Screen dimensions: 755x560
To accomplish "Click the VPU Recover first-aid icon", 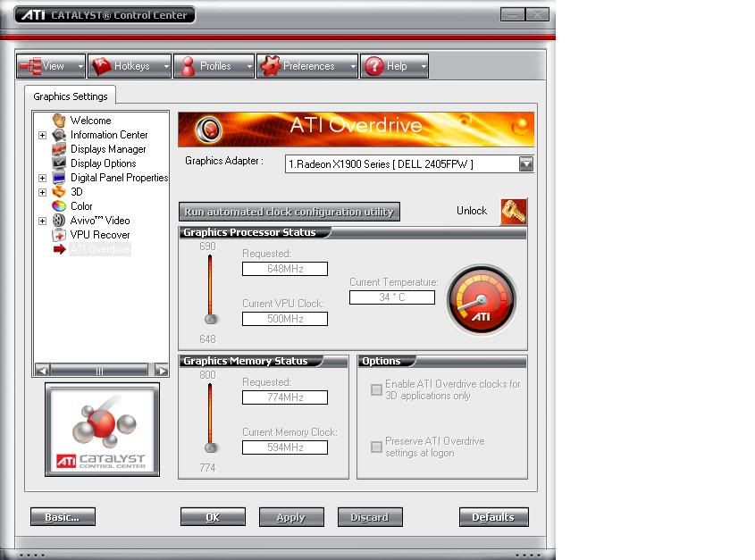I will 59,235.
